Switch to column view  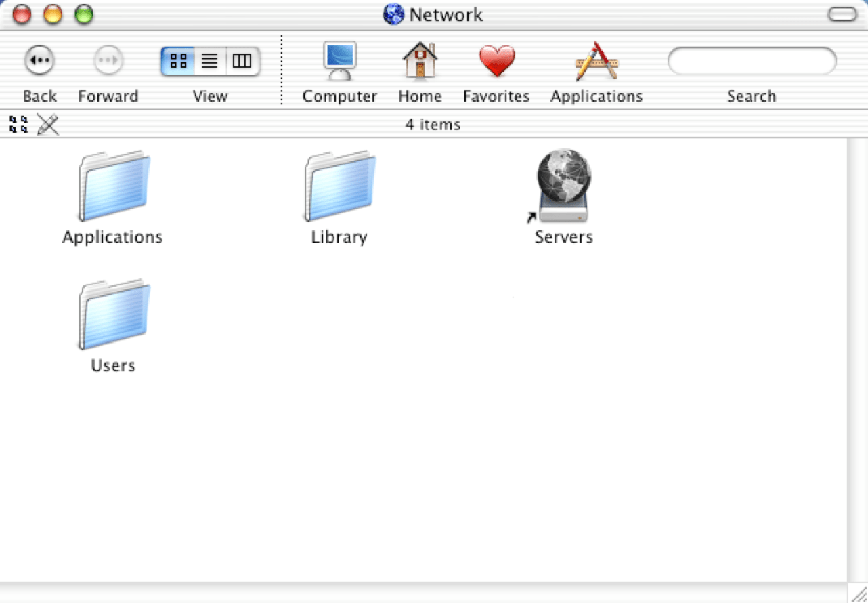242,62
